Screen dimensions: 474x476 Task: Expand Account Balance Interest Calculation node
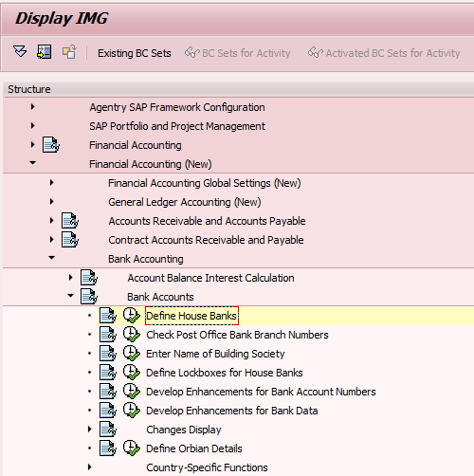[x=71, y=278]
